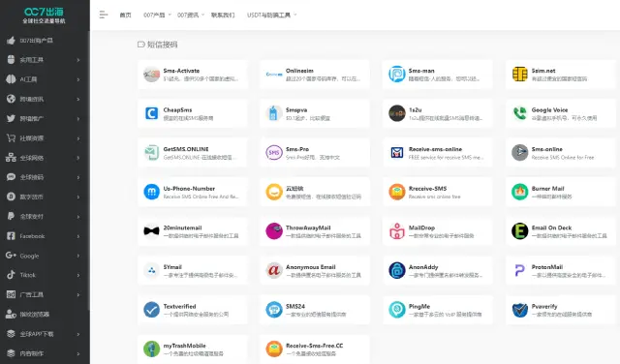This screenshot has height=364, width=620.
Task: Click the Textverified checkmark icon
Action: (x=151, y=310)
